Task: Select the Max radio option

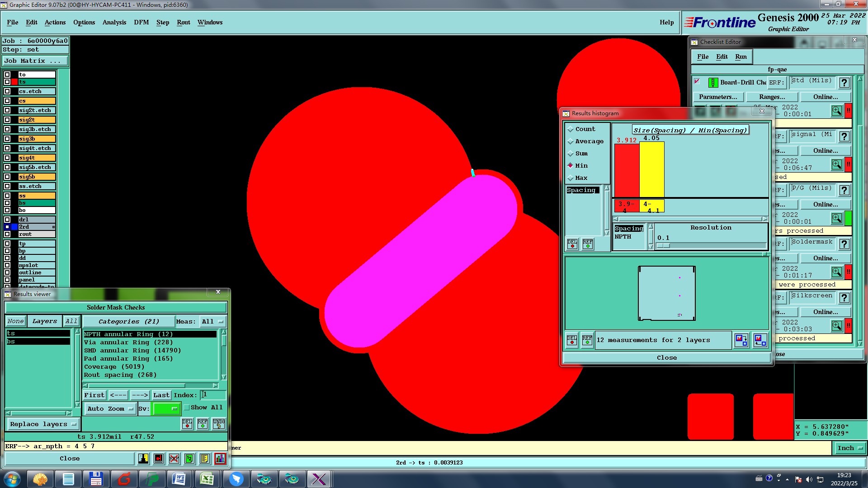Action: tap(571, 178)
